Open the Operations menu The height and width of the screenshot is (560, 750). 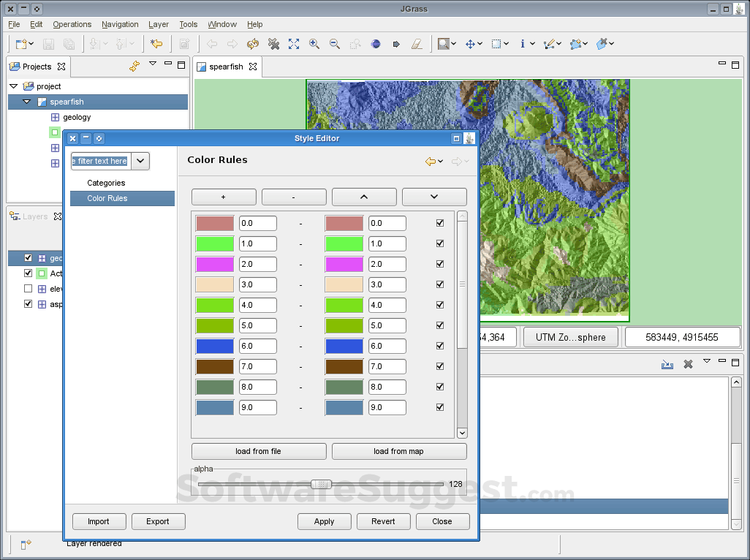pos(72,24)
